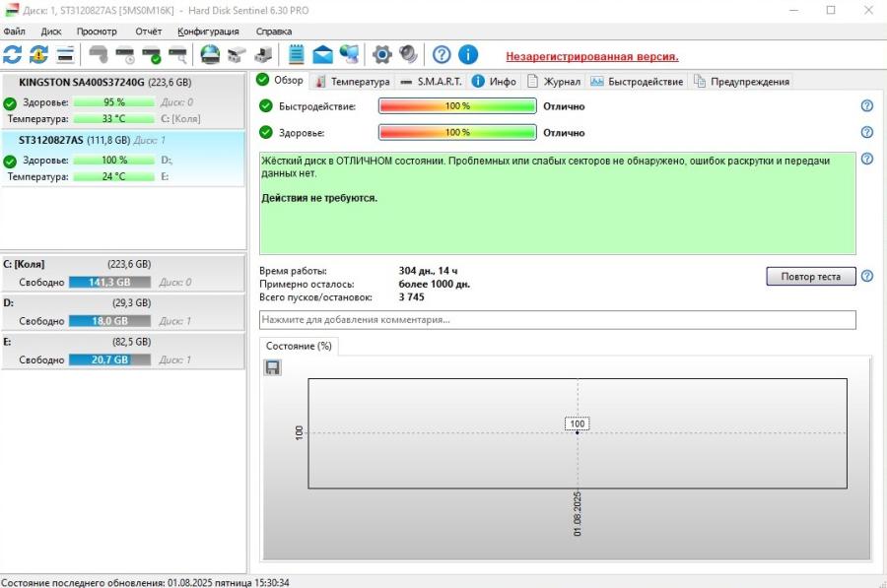Open configuration via the gear icon

tap(381, 54)
